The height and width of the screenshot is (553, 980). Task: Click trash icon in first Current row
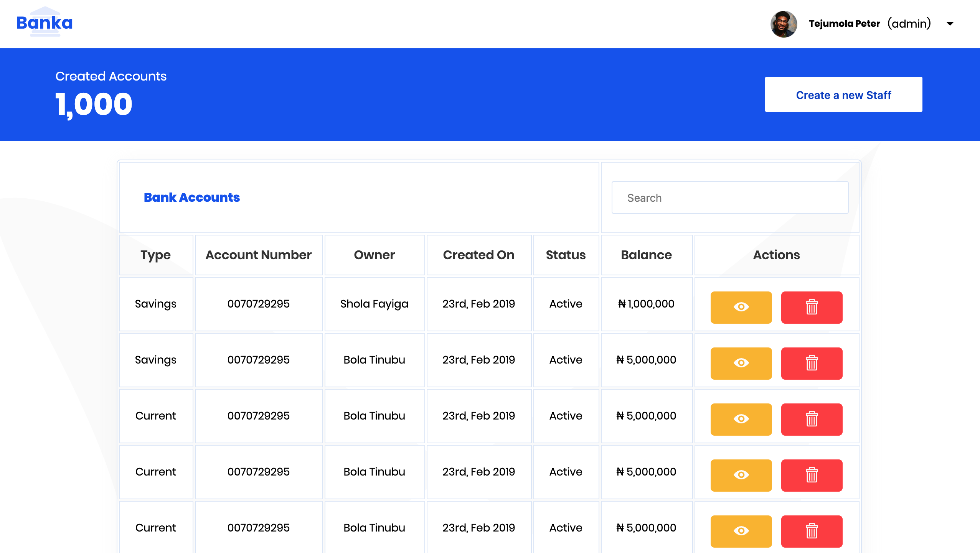812,419
